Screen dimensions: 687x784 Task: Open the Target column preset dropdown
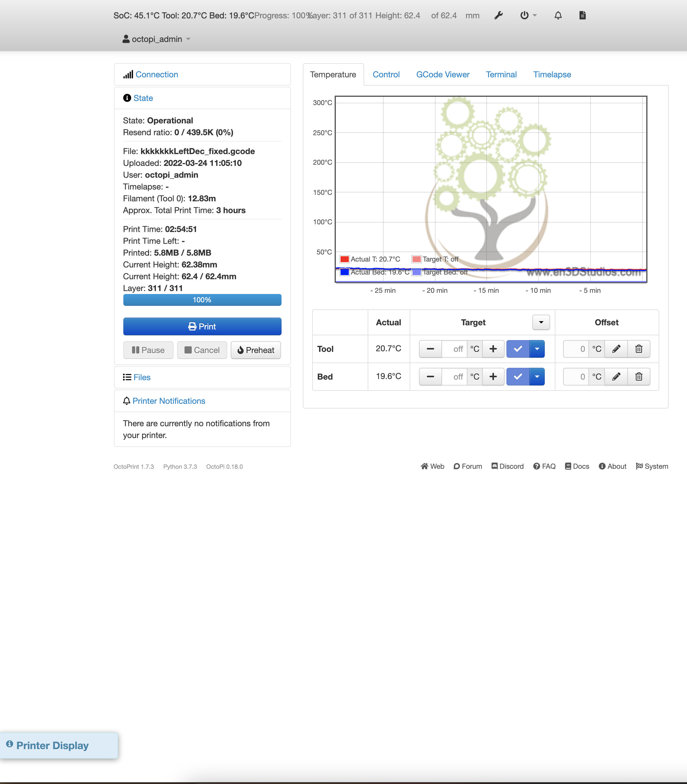541,322
